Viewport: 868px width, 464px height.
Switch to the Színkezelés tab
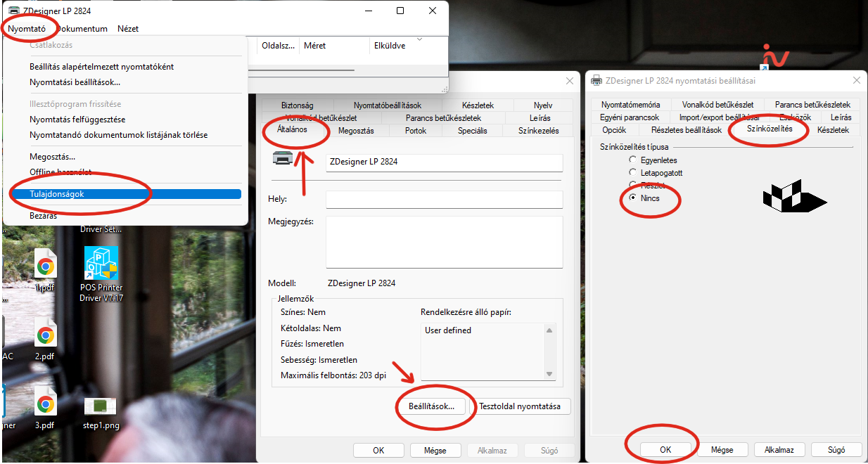pyautogui.click(x=539, y=131)
